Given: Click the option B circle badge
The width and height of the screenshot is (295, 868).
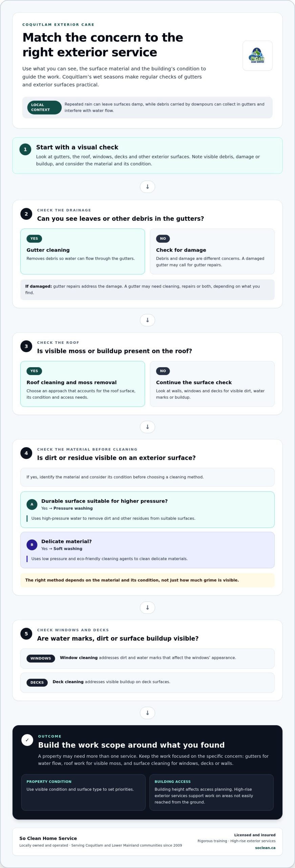Looking at the screenshot, I should [x=32, y=545].
